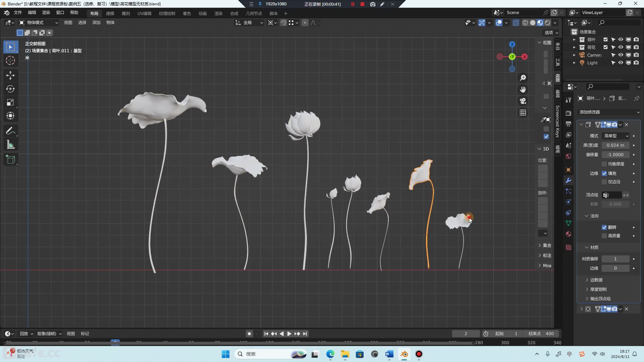The width and height of the screenshot is (644, 362).
Task: Select the Measure tool
Action: [10, 145]
